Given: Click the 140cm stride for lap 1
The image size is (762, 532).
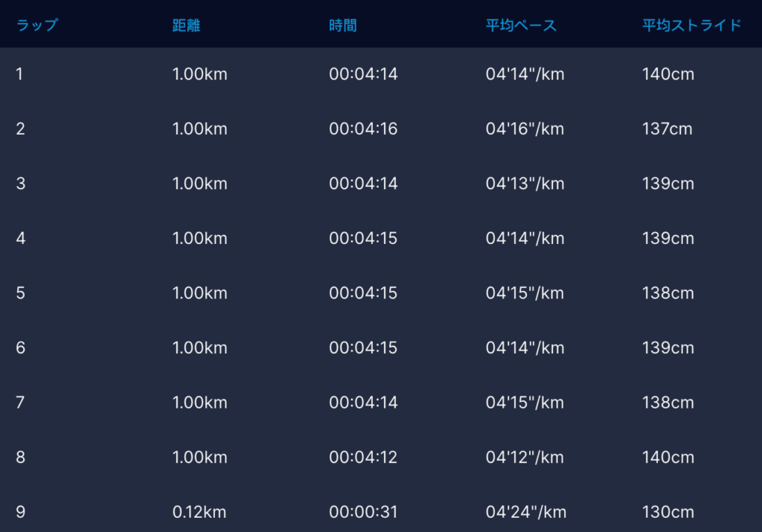Looking at the screenshot, I should [x=667, y=74].
